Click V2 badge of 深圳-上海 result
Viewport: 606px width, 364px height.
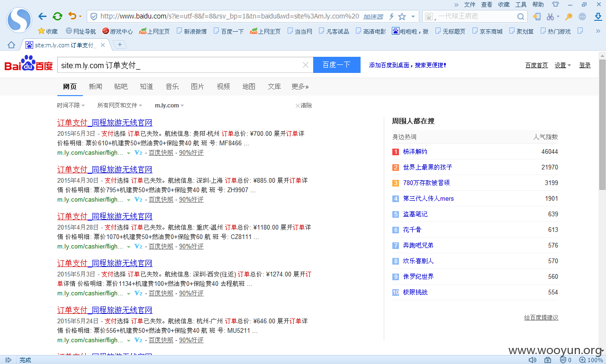coord(138,200)
